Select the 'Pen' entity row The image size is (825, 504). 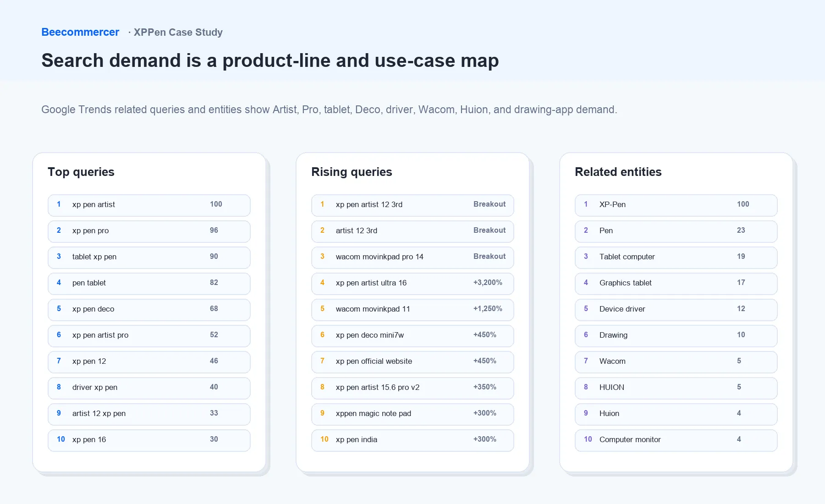(676, 231)
